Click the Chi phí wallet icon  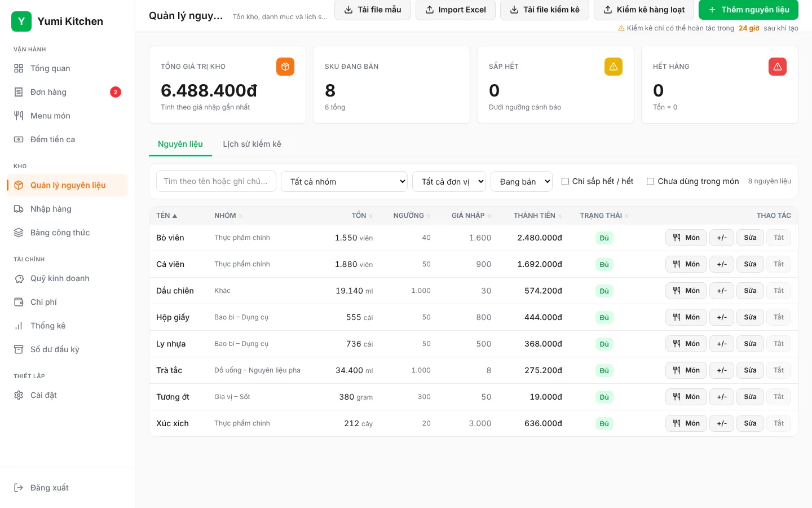coord(19,302)
